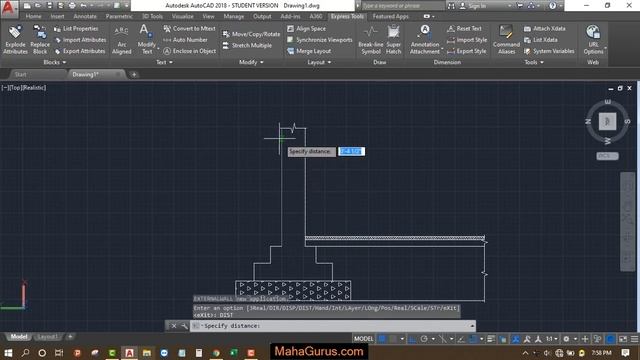Click System Variables button
The width and height of the screenshot is (640, 360).
click(549, 51)
